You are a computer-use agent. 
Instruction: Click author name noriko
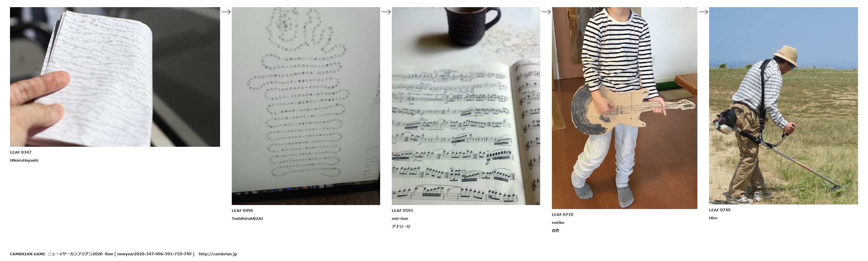tap(558, 223)
